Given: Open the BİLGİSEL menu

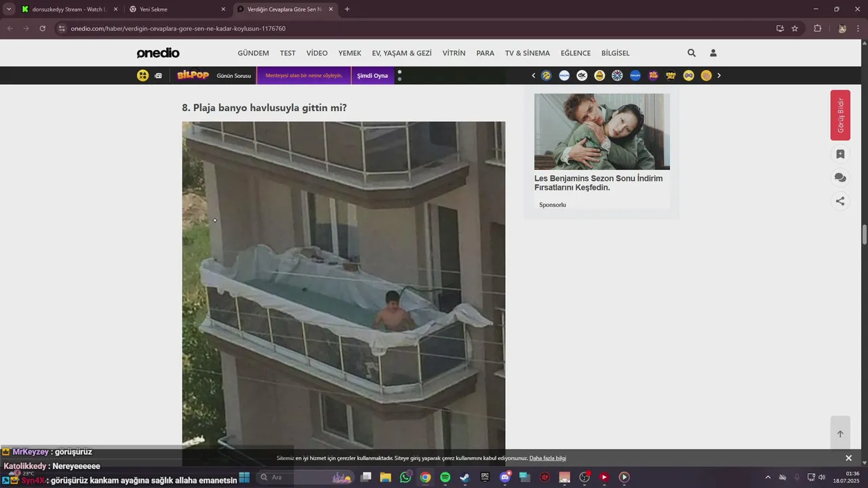Looking at the screenshot, I should [x=615, y=53].
